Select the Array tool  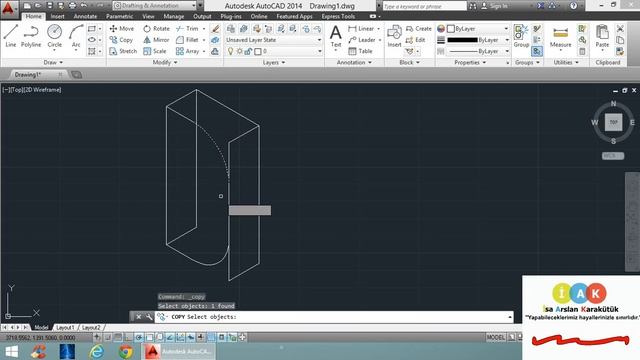(x=187, y=51)
